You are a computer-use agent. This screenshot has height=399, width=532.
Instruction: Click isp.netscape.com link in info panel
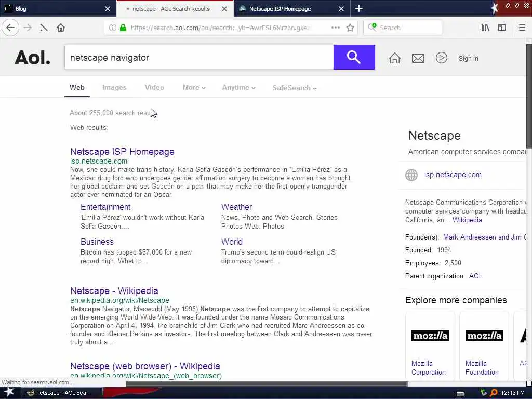point(453,175)
